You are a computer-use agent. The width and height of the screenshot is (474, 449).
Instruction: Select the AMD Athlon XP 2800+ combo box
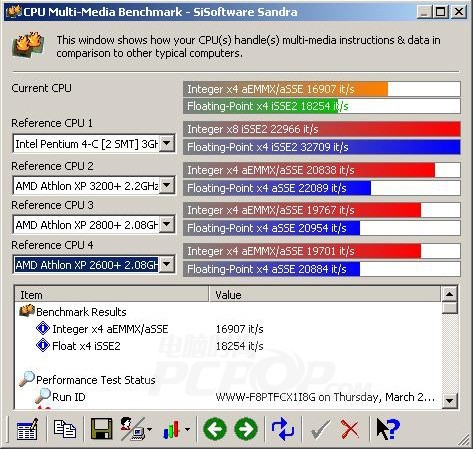point(94,225)
